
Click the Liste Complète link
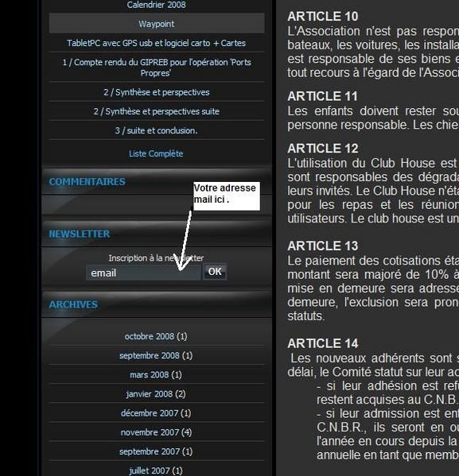[x=156, y=153]
